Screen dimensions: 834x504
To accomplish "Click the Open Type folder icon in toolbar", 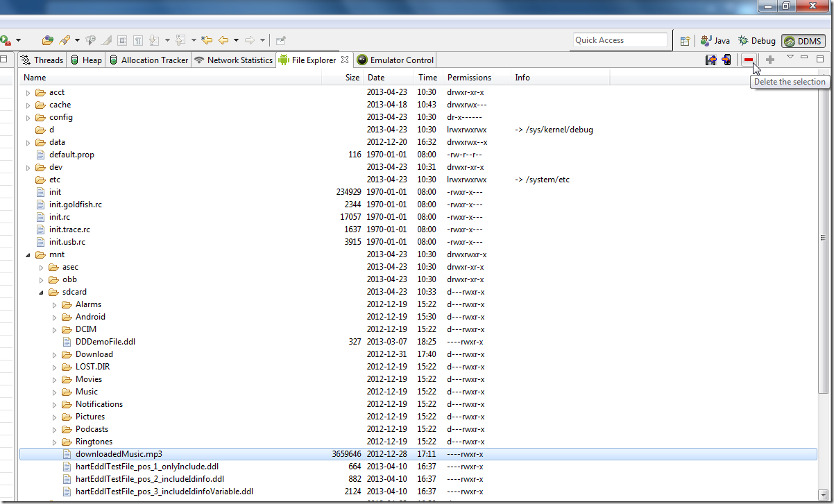I will tap(48, 40).
